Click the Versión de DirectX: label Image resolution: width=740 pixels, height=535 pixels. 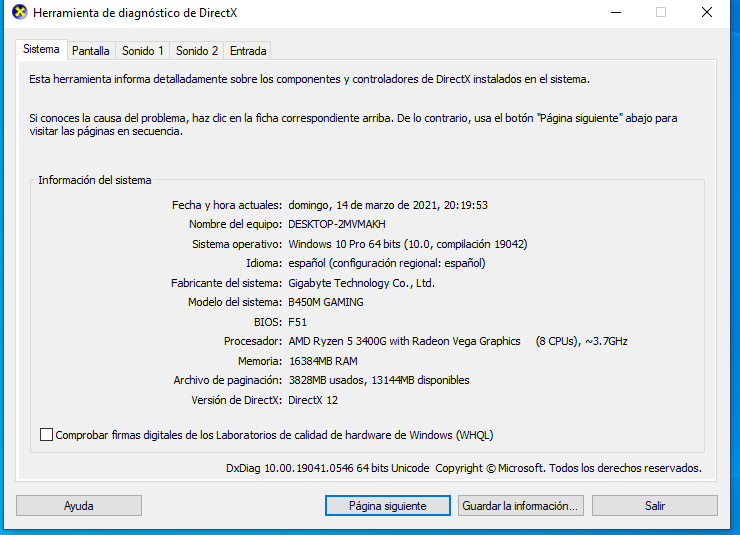(236, 400)
